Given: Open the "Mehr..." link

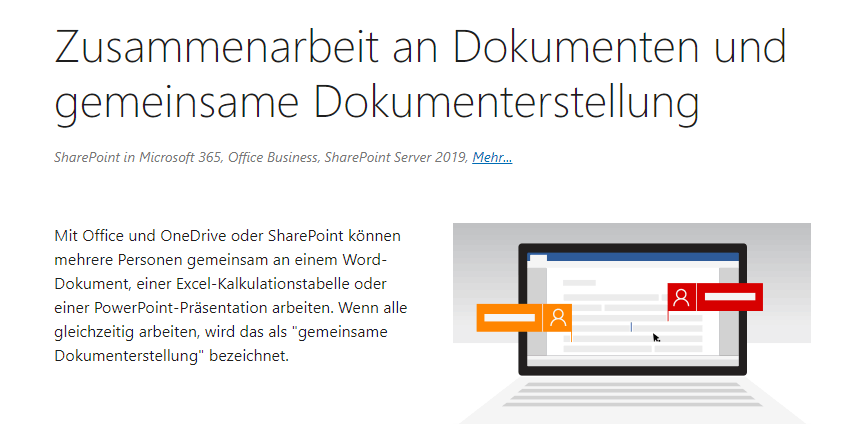Looking at the screenshot, I should 492,158.
